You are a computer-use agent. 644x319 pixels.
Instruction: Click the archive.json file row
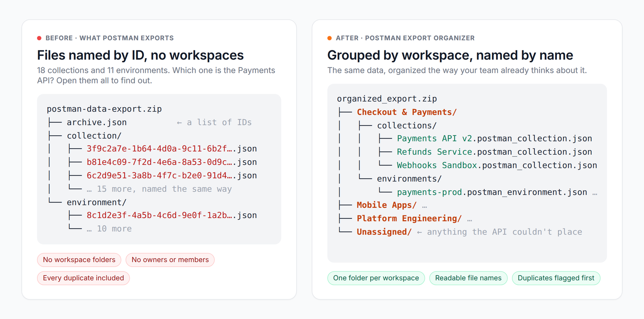[97, 122]
